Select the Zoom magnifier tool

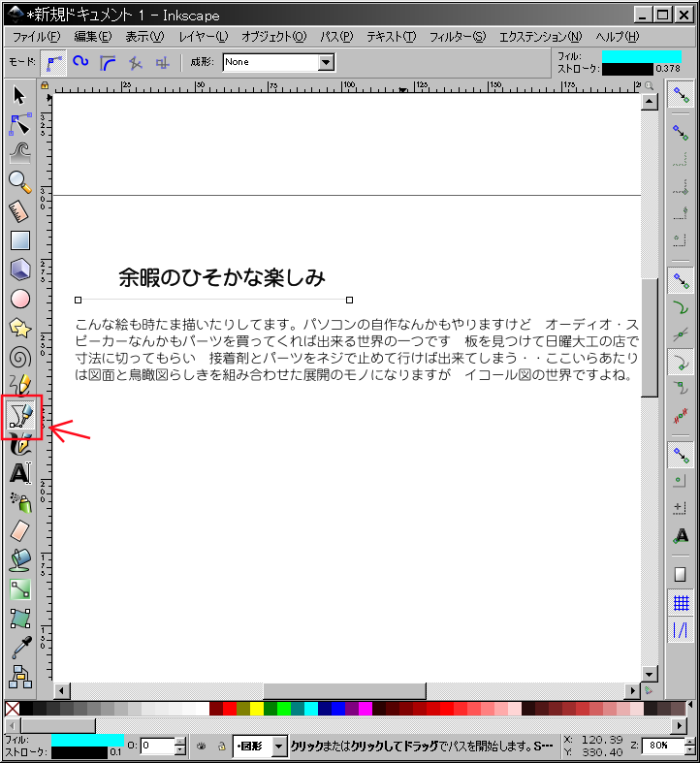20,182
